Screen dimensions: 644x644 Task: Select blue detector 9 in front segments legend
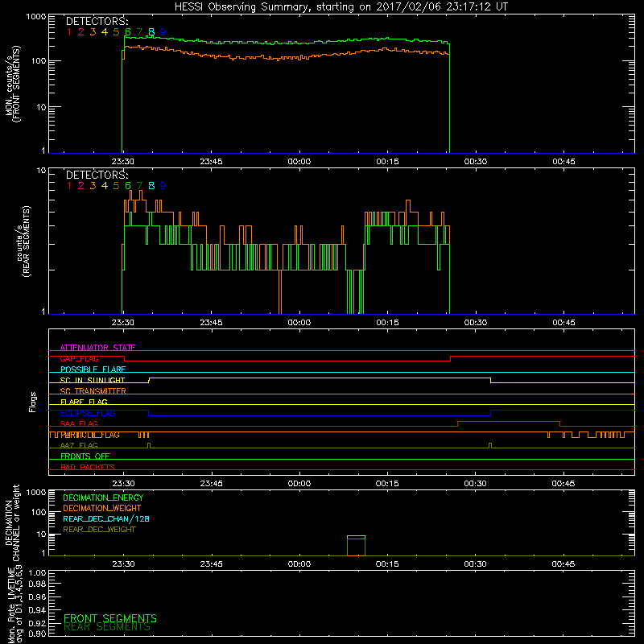click(163, 32)
